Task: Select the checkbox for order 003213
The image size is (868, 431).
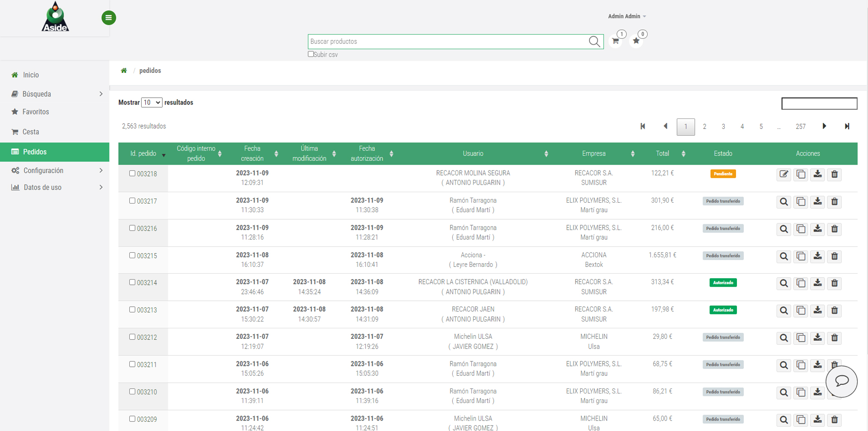Action: click(x=132, y=310)
